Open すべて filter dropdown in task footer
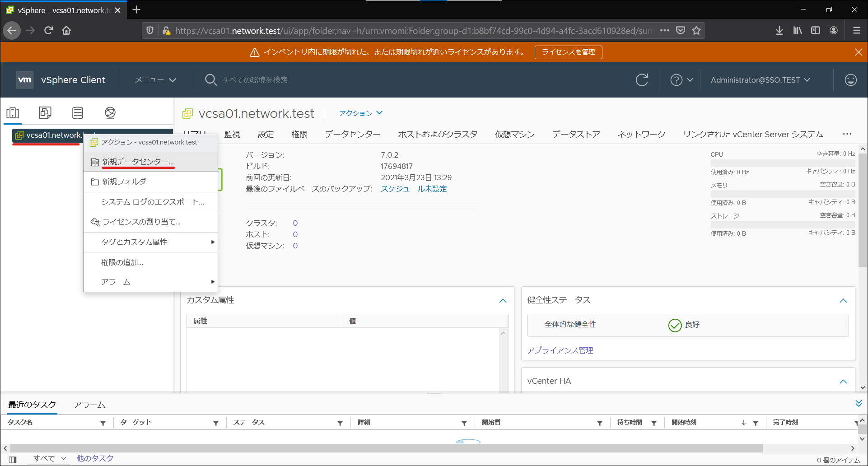The image size is (868, 466). tap(50, 459)
